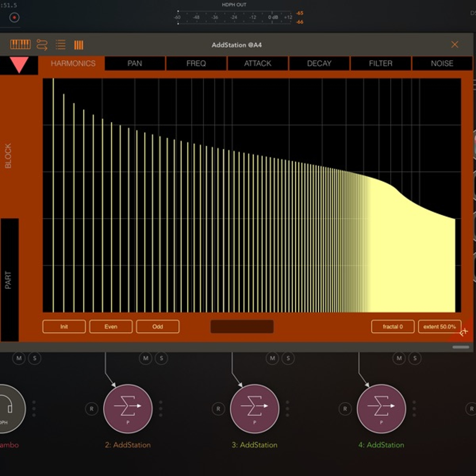Solo channel 2: AddStation

[x=161, y=358]
